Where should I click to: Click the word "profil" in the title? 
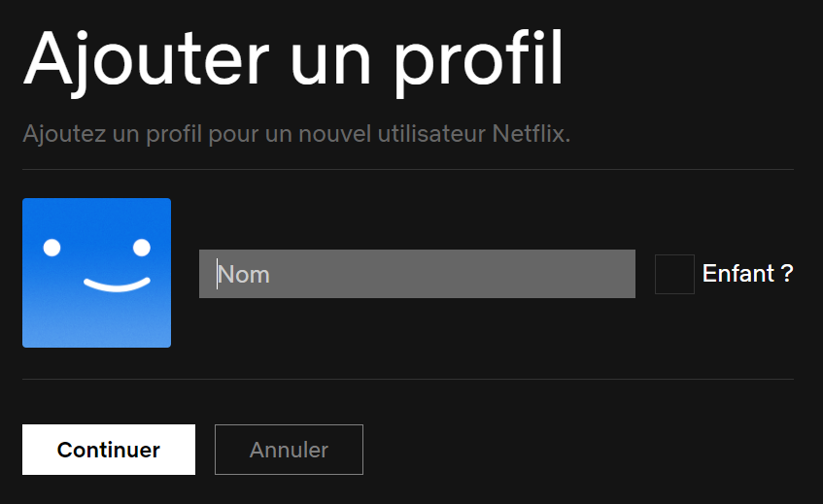tap(481, 61)
